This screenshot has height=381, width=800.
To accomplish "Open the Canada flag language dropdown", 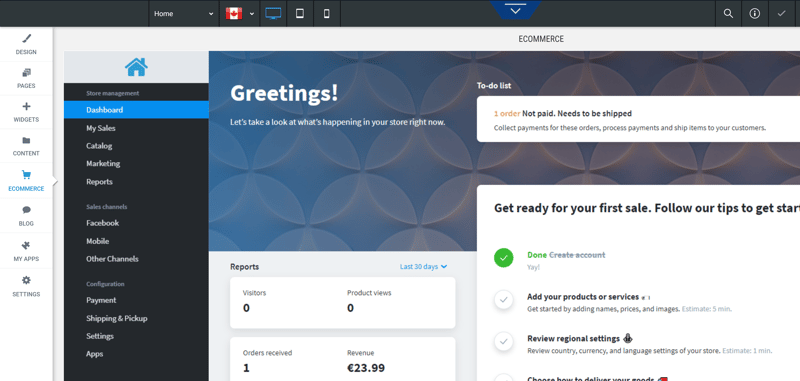I will tap(240, 13).
